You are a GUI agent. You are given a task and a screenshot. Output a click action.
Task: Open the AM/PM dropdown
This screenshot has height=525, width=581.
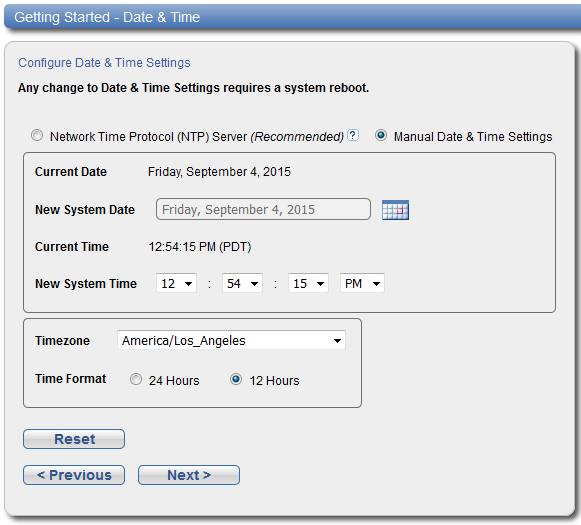362,283
